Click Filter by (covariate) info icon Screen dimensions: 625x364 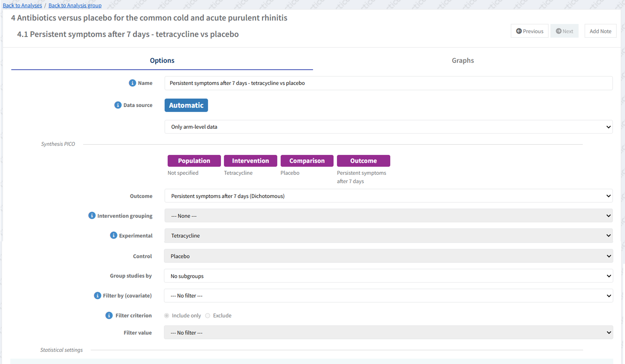pyautogui.click(x=97, y=296)
